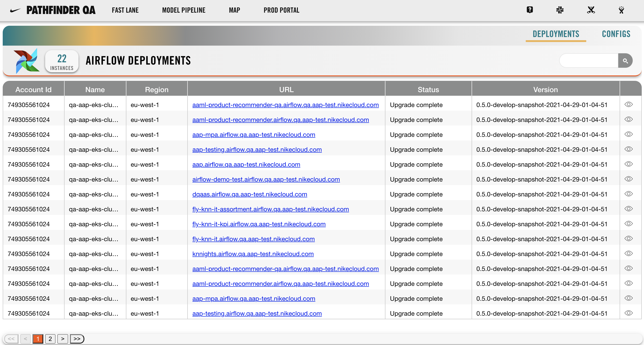Click the Airflow pinwheel logo
The width and height of the screenshot is (644, 345).
pyautogui.click(x=26, y=61)
